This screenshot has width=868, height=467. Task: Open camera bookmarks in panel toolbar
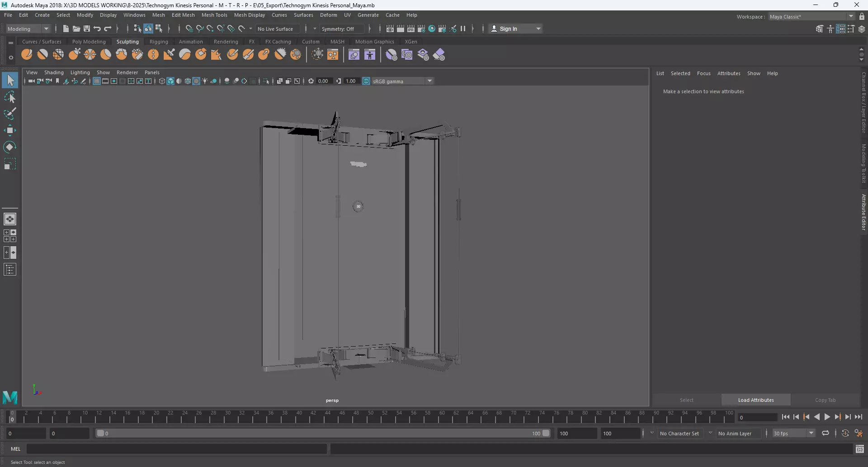(x=57, y=81)
